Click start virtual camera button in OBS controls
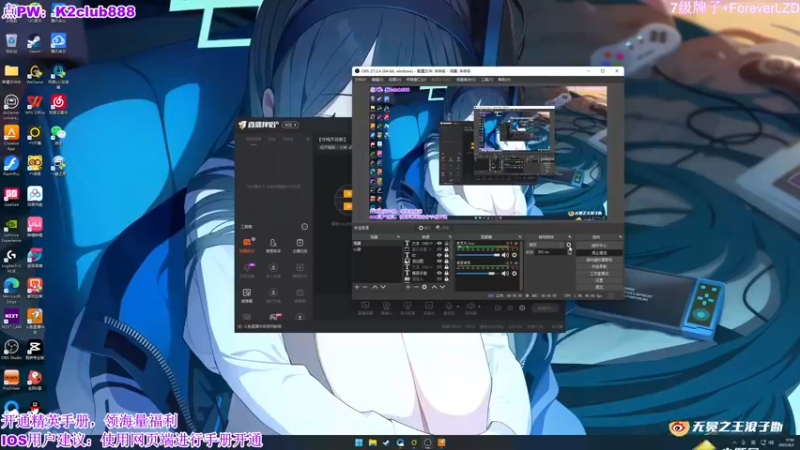The height and width of the screenshot is (450, 800). coord(599,260)
